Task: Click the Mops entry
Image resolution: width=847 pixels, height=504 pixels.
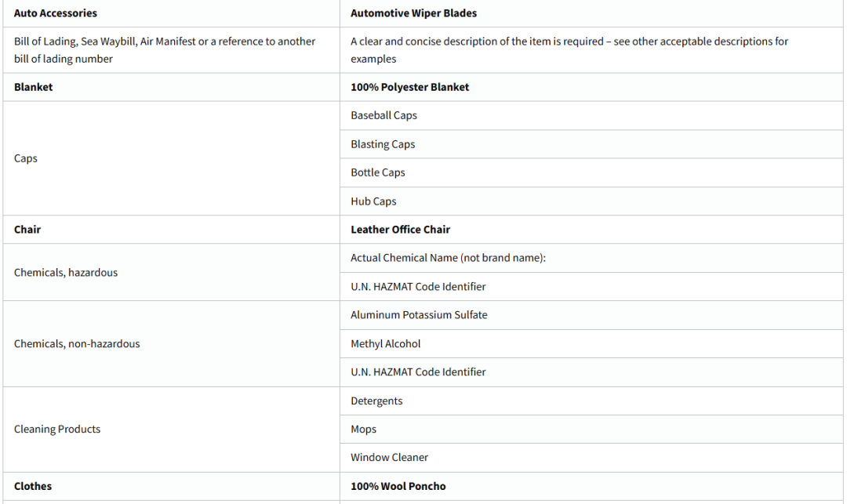Action: pyautogui.click(x=363, y=429)
